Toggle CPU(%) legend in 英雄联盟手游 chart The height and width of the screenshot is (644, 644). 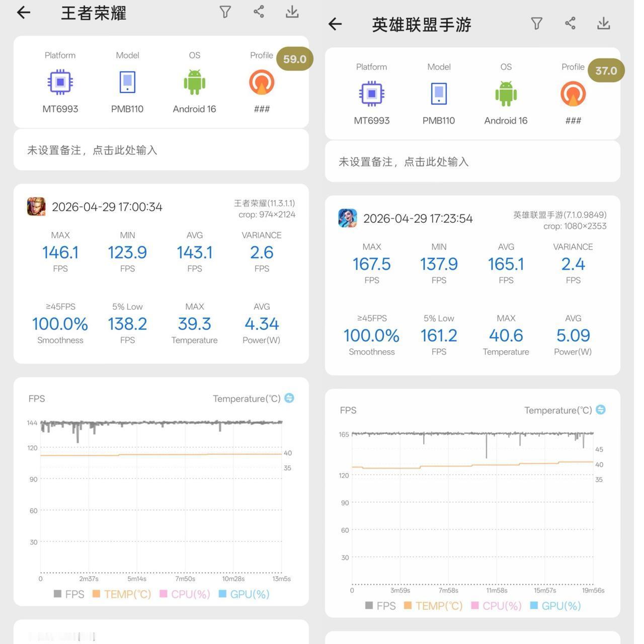click(496, 606)
